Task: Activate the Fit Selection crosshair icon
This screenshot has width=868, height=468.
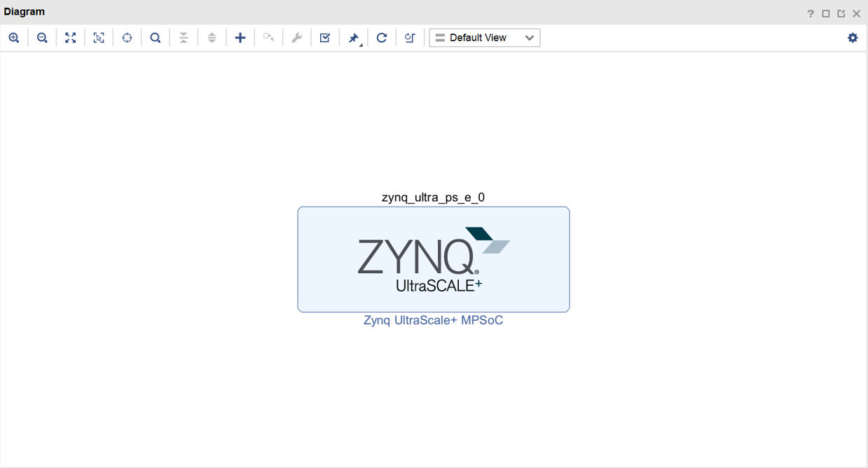Action: pos(127,37)
